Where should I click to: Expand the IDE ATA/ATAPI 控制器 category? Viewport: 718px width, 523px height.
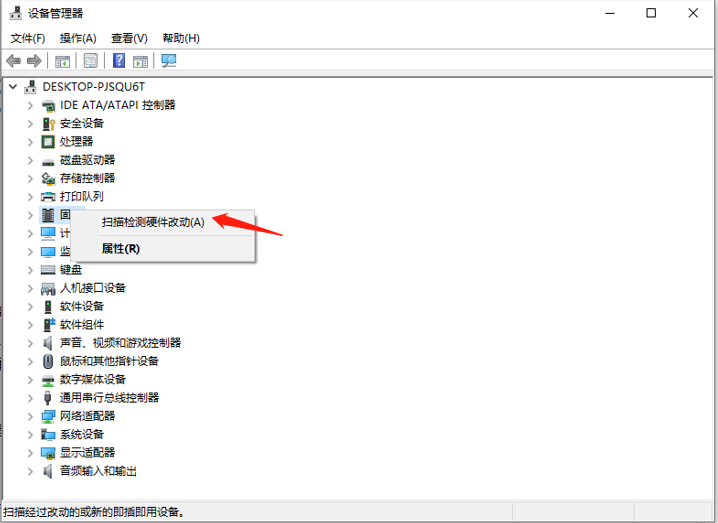[x=30, y=105]
